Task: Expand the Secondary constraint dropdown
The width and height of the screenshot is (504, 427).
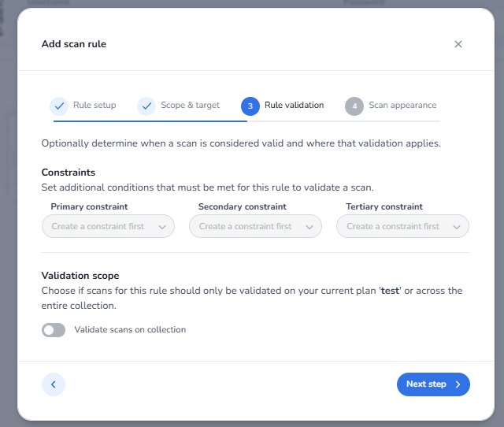Action: pos(255,227)
